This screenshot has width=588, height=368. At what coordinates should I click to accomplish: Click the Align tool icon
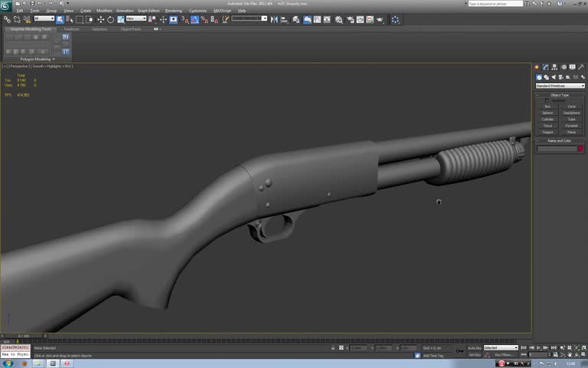point(284,19)
